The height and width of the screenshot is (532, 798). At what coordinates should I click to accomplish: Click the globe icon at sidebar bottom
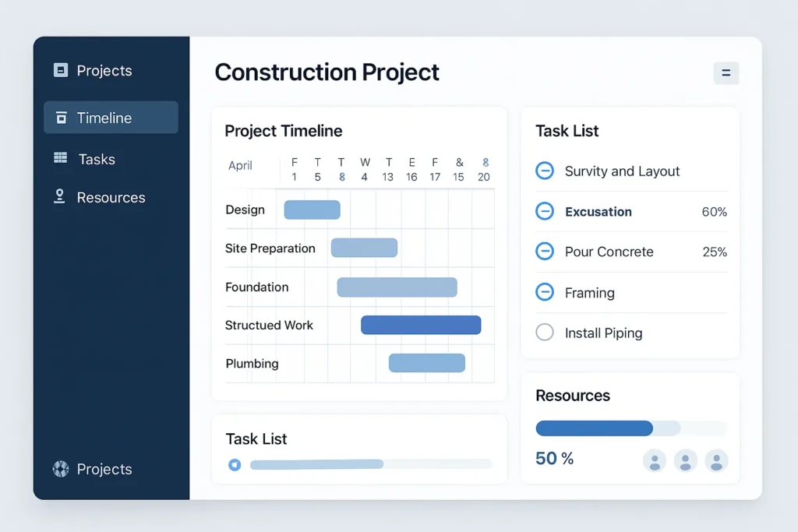pyautogui.click(x=61, y=469)
